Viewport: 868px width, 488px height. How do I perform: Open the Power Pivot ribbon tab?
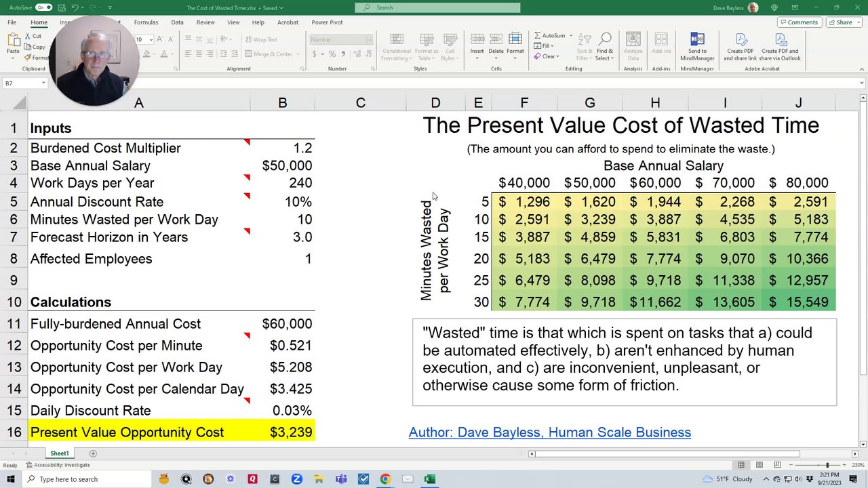click(327, 22)
